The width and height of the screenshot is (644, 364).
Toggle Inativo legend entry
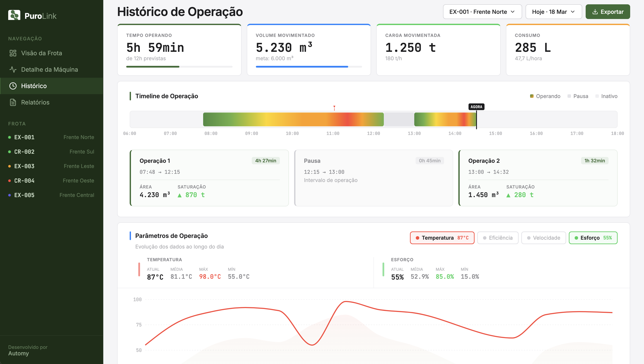point(606,96)
